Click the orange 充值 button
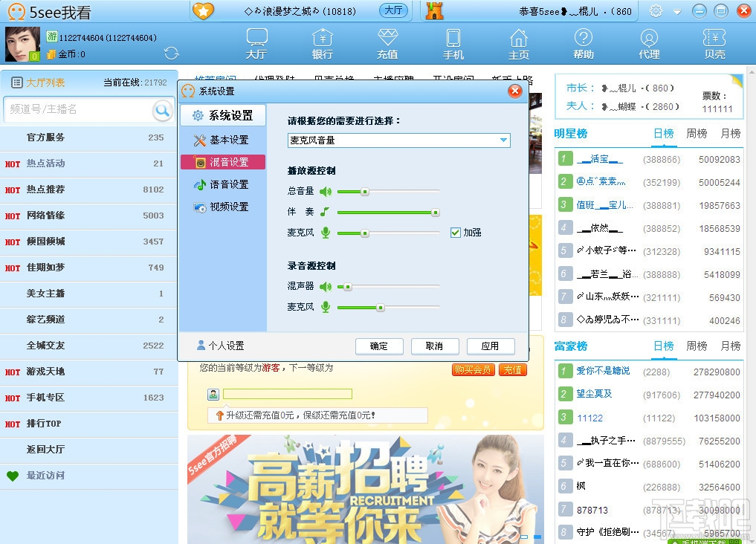The width and height of the screenshot is (756, 544). (x=512, y=369)
